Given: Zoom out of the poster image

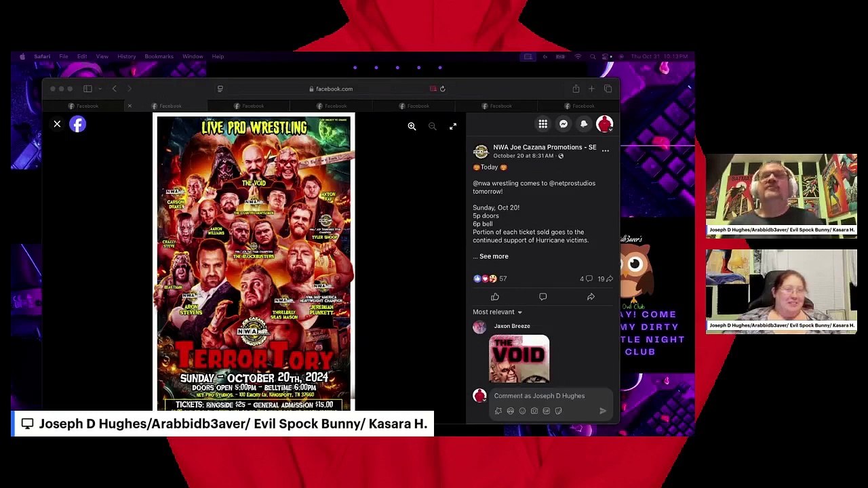Looking at the screenshot, I should (432, 126).
